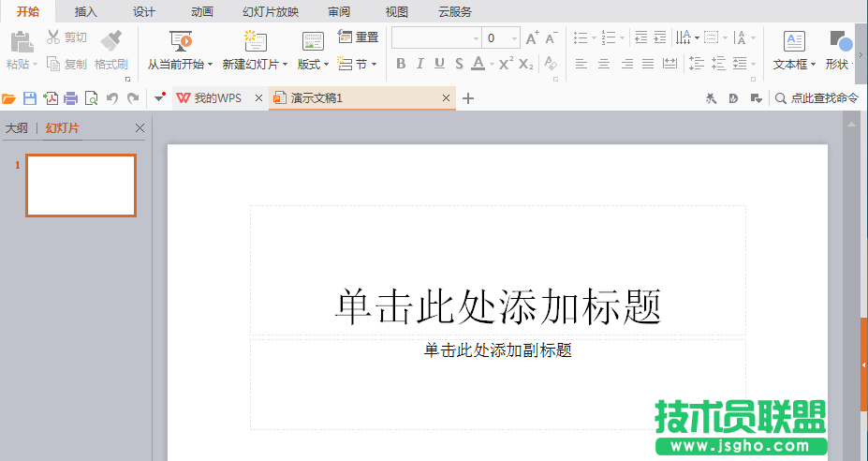The width and height of the screenshot is (868, 461).
Task: Click the command search box (点此查找命令)
Action: [817, 98]
